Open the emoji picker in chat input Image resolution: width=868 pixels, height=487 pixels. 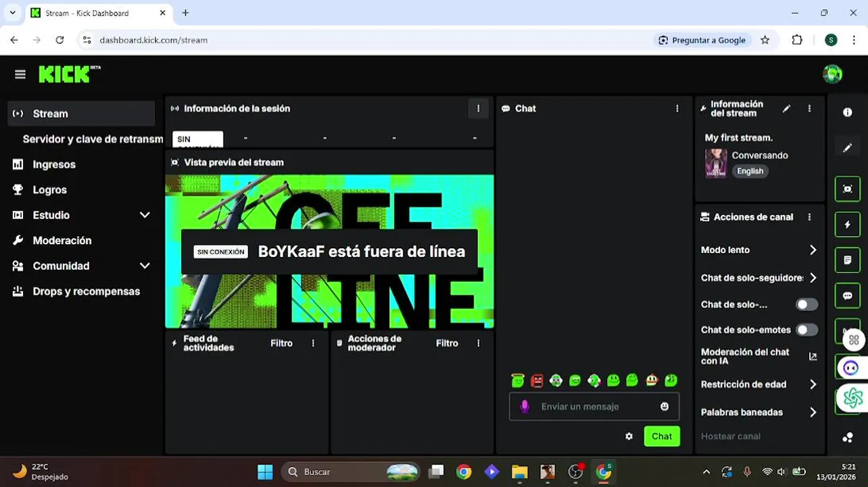coord(665,407)
